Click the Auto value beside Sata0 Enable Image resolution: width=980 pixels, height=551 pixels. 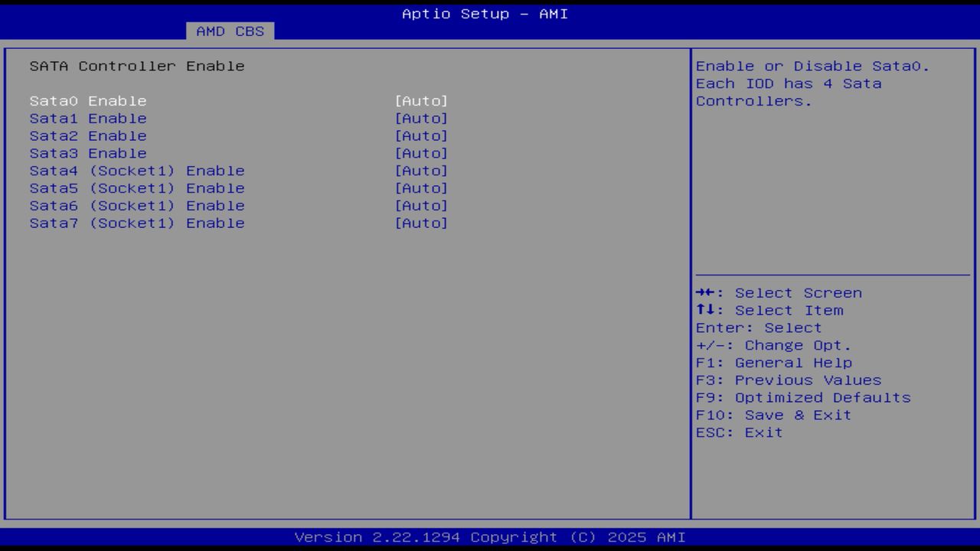(422, 100)
